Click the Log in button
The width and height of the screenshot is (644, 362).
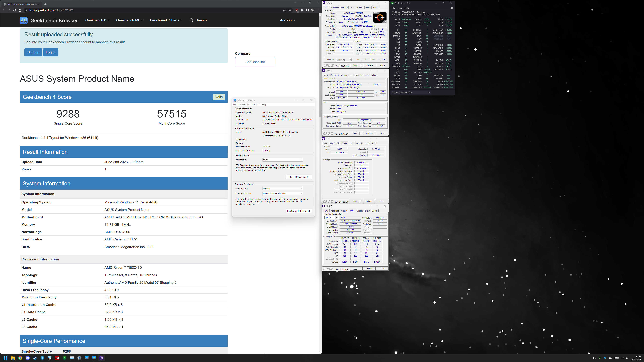point(50,52)
